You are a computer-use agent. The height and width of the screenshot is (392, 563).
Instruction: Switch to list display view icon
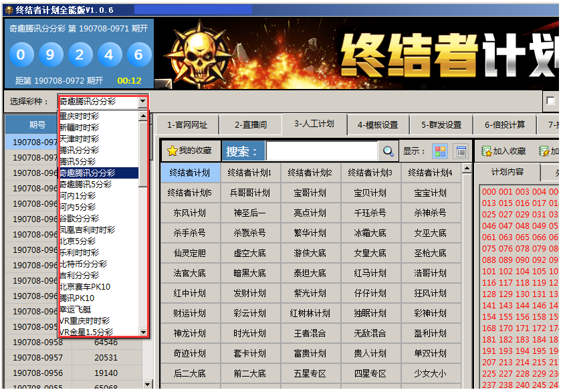[x=461, y=151]
